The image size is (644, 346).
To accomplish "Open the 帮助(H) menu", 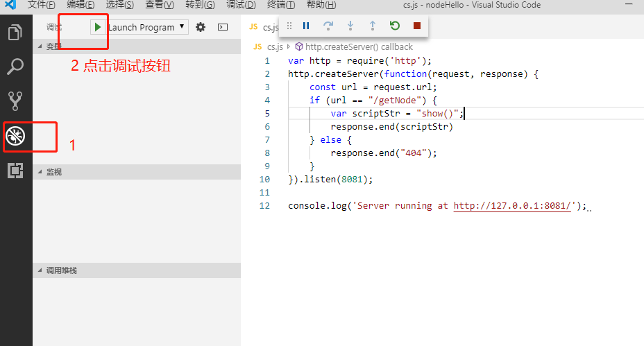I will tap(321, 5).
